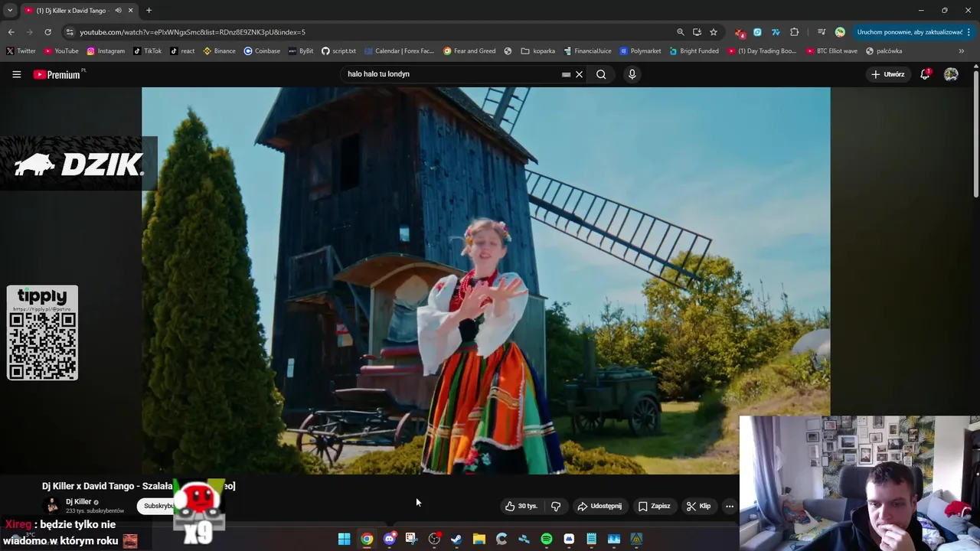Save video with Zapisz button

(655, 506)
